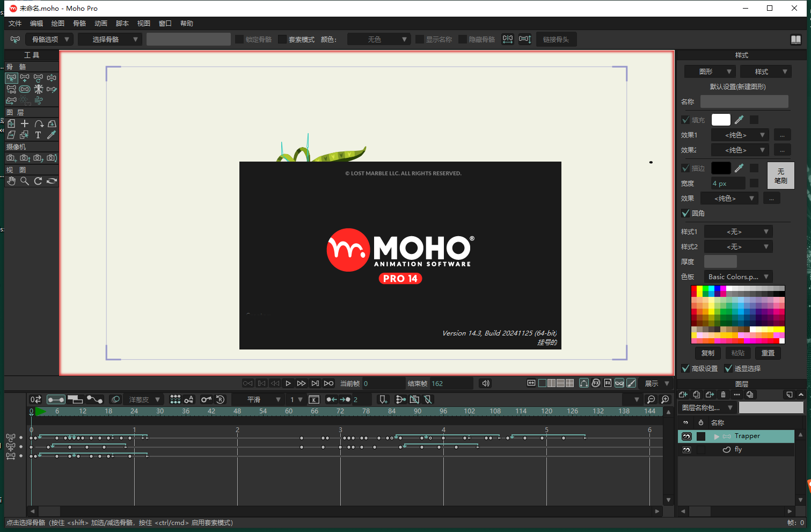Select the Rotate Workspace tool
Viewport: 811px width, 532px height.
[x=38, y=181]
